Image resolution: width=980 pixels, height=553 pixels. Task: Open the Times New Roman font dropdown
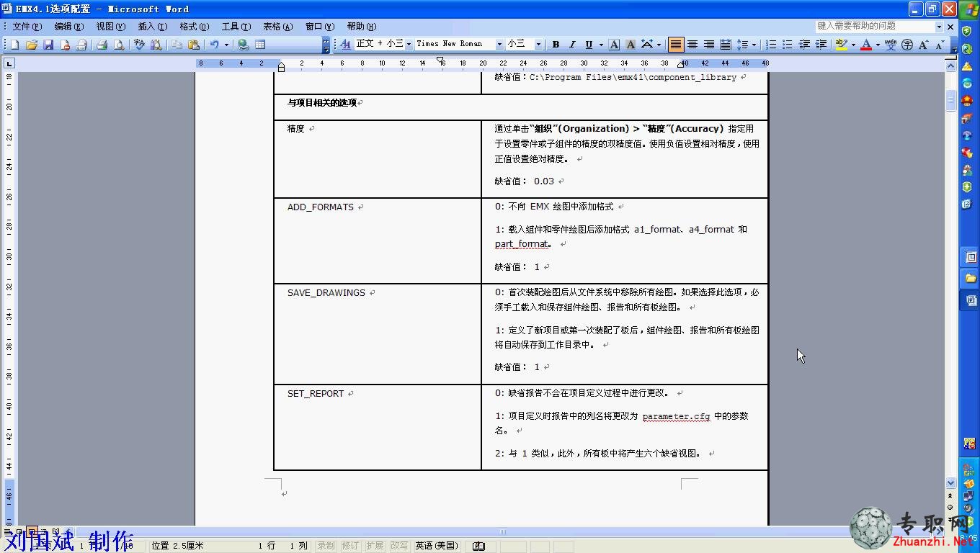499,45
